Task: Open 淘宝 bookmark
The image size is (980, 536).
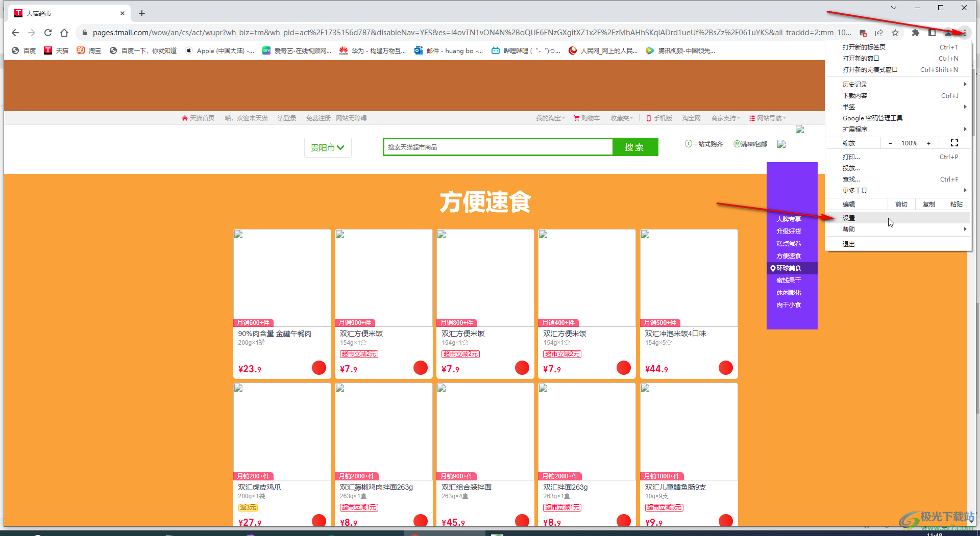Action: pyautogui.click(x=89, y=50)
